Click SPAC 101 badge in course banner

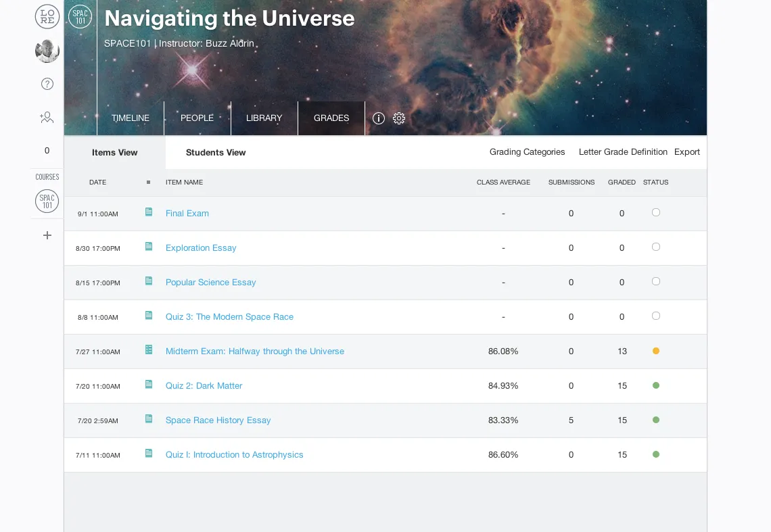[80, 17]
